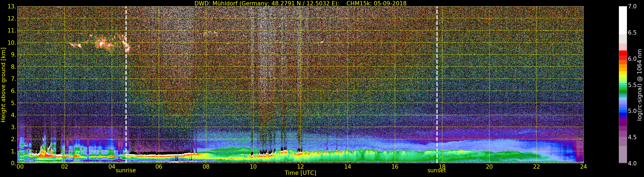Select the dashed white sunset marker line
The image size is (644, 177).
437,85
